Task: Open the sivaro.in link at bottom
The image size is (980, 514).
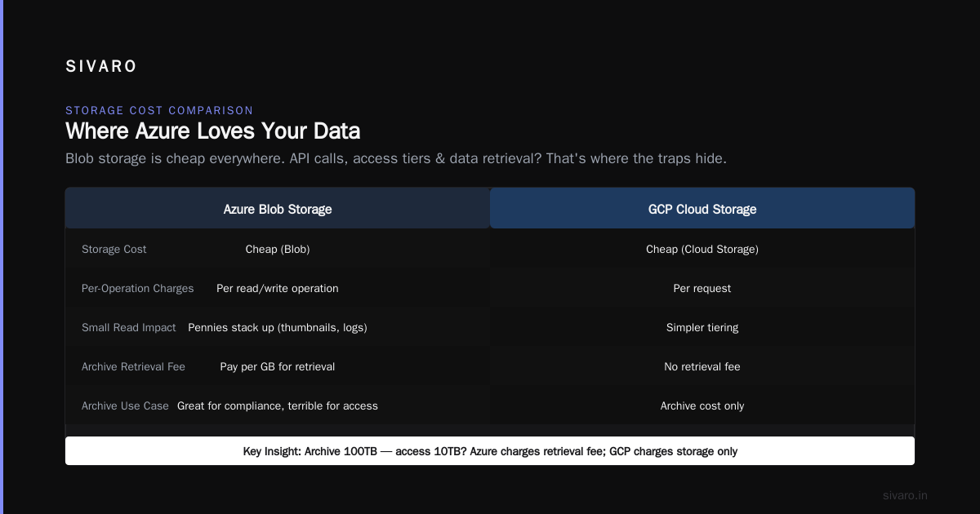Action: 906,495
